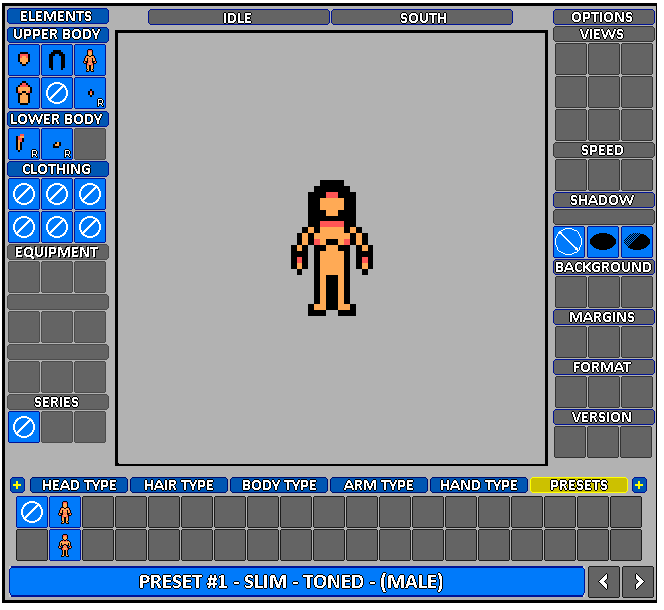Select the second-row character preset thumbnail
This screenshot has height=610, width=664.
pyautogui.click(x=65, y=545)
